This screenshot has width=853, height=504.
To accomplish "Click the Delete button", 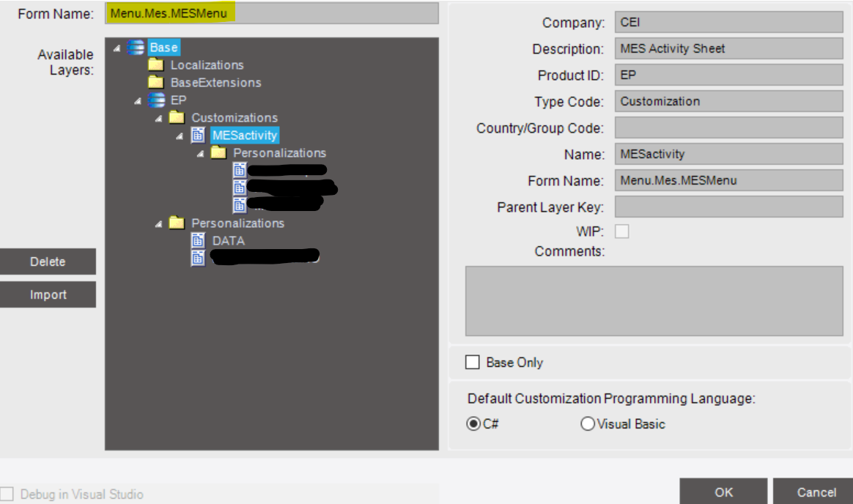I will (x=48, y=262).
